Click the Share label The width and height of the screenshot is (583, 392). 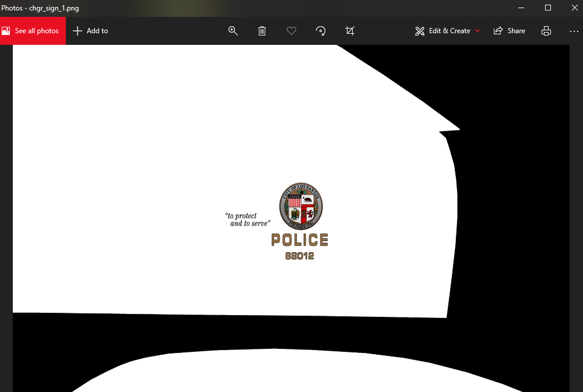click(x=515, y=30)
